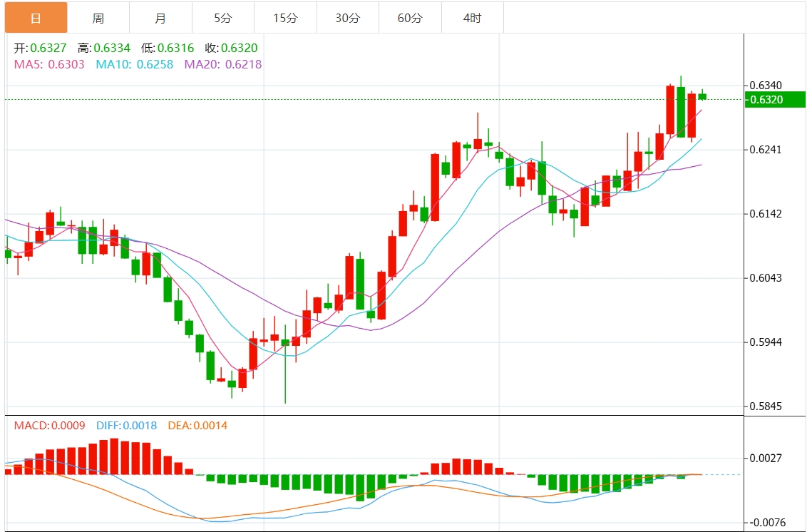Open the 4时 chart tab
Image resolution: width=812 pixels, height=532 pixels.
[472, 18]
